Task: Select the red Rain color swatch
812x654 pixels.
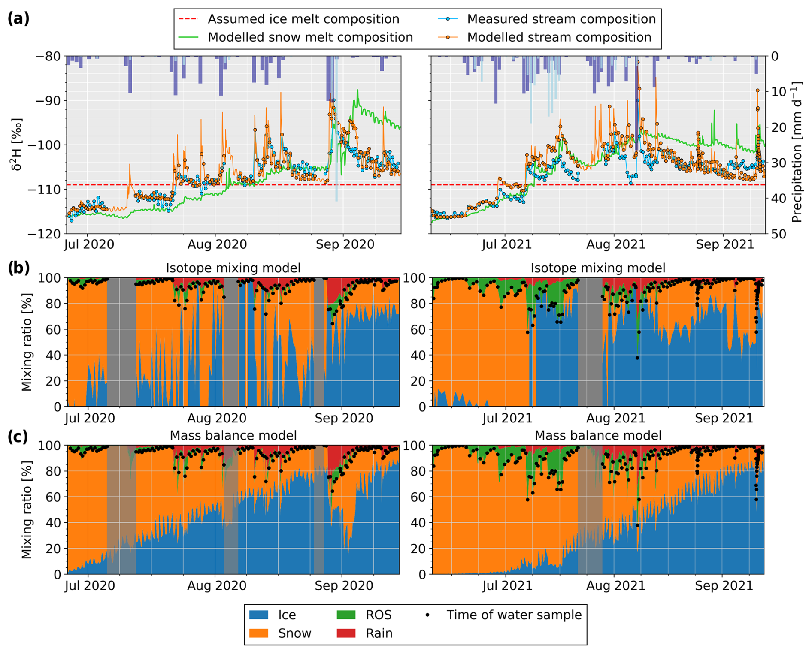Action: pyautogui.click(x=346, y=633)
